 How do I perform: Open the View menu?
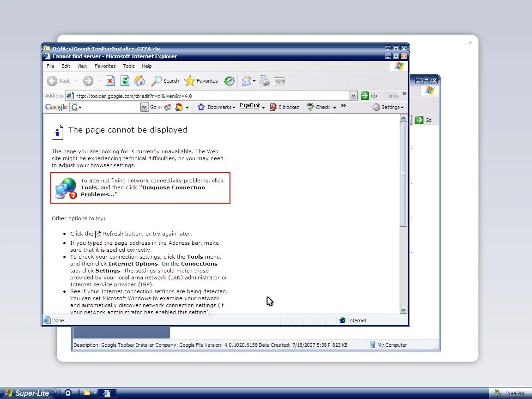click(83, 66)
